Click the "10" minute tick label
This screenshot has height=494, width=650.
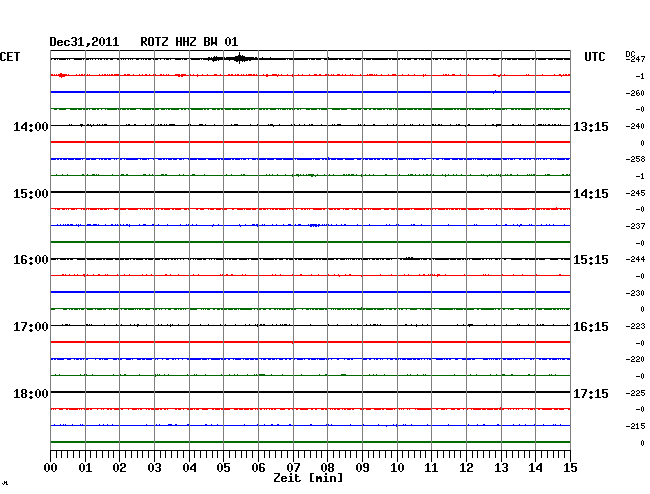click(x=397, y=468)
